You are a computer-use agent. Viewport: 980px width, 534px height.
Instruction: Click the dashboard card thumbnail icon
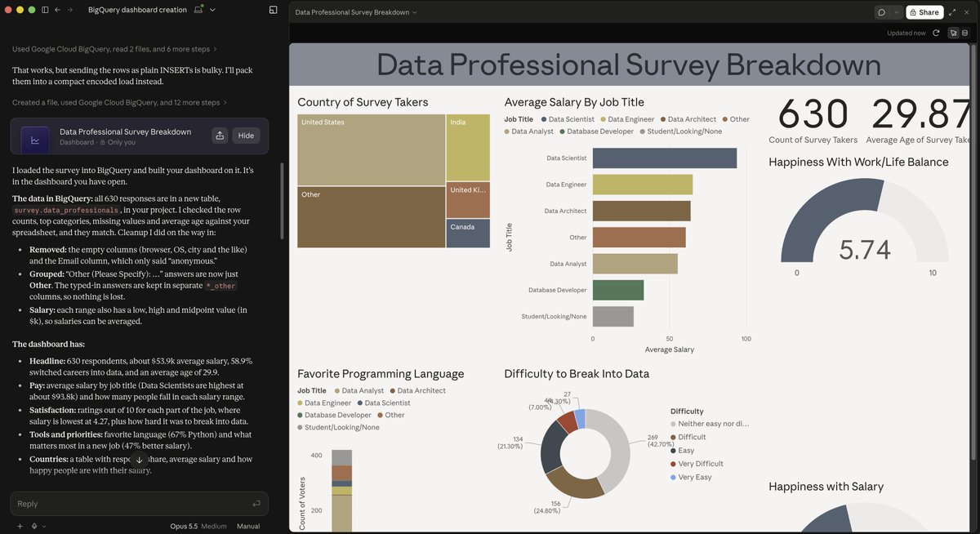(x=36, y=140)
